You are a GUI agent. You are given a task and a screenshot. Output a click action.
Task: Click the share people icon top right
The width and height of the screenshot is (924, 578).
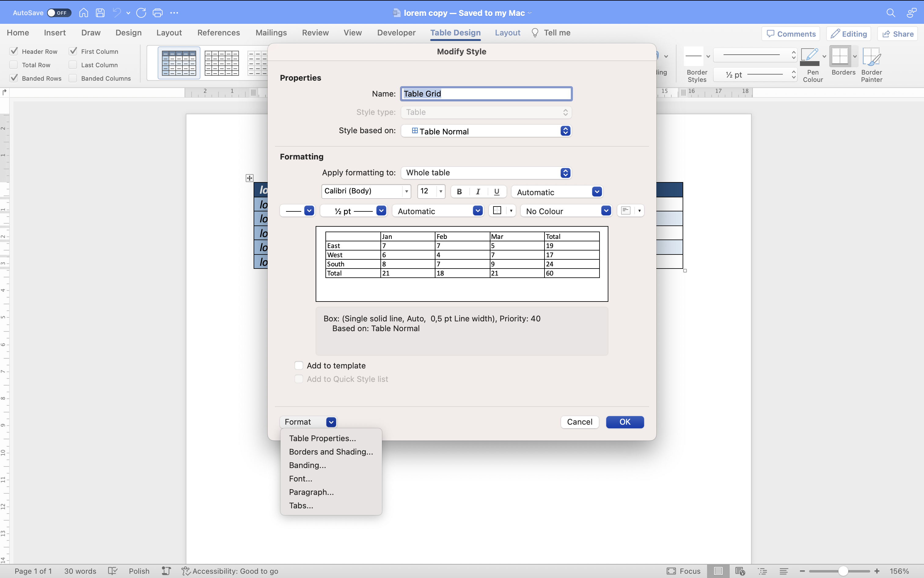[911, 13]
